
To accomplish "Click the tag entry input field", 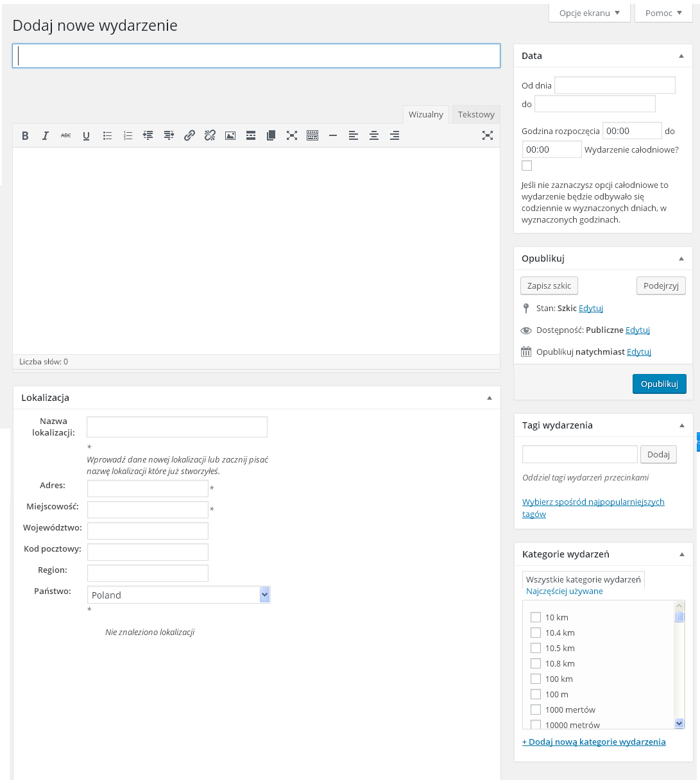I will coord(580,454).
